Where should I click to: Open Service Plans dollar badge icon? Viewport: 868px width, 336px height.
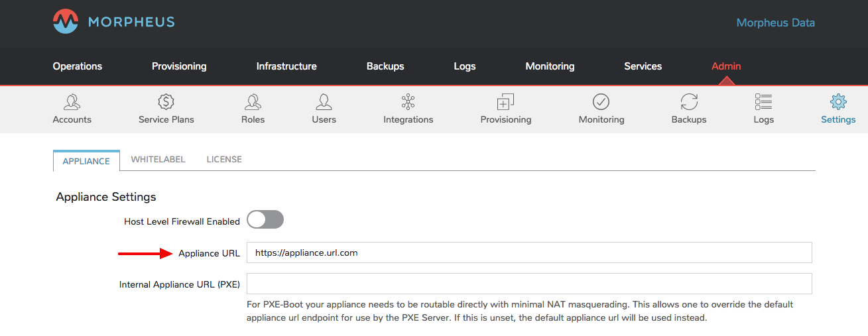pos(166,102)
